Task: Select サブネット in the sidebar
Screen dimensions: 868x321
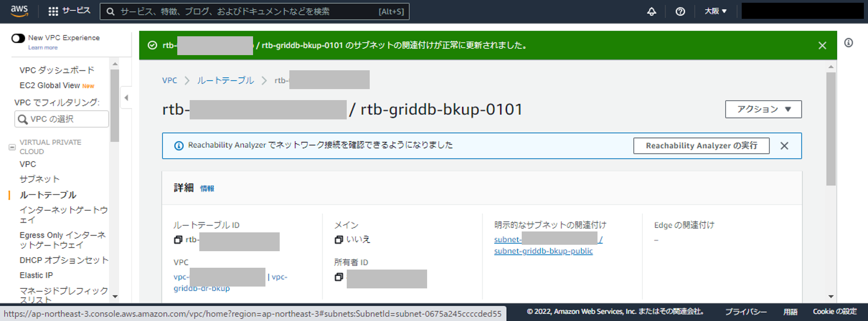Action: 39,179
